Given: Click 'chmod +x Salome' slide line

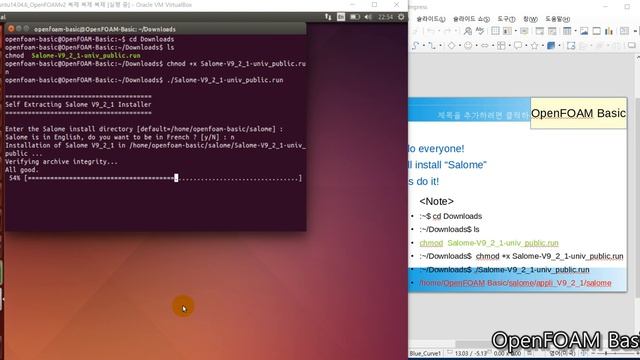Looking at the screenshot, I should click(521, 256).
